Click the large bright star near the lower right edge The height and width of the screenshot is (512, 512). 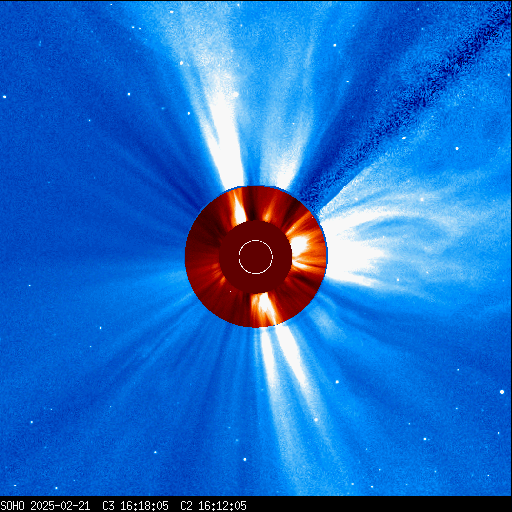tap(502, 392)
